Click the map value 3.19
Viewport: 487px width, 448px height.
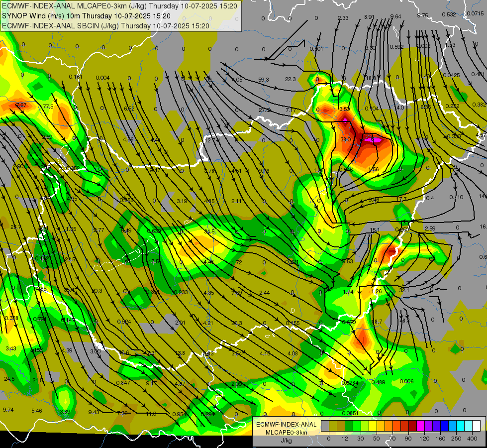click(182, 201)
